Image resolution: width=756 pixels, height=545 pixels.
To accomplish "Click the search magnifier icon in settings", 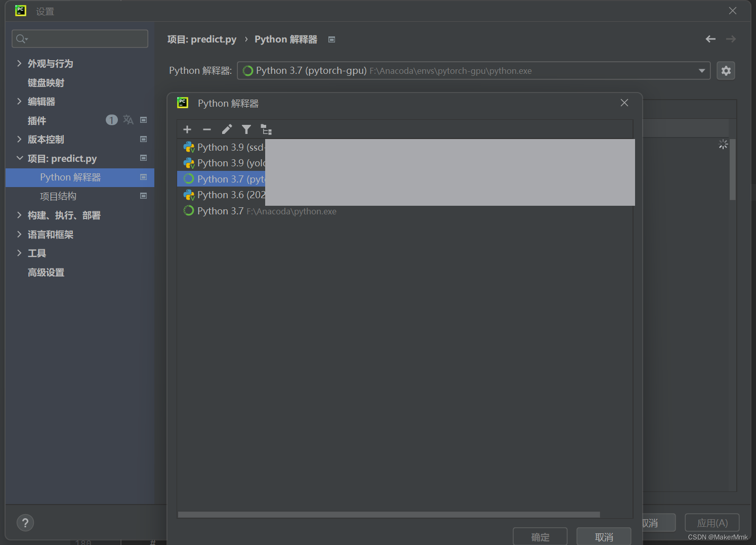I will tap(22, 39).
